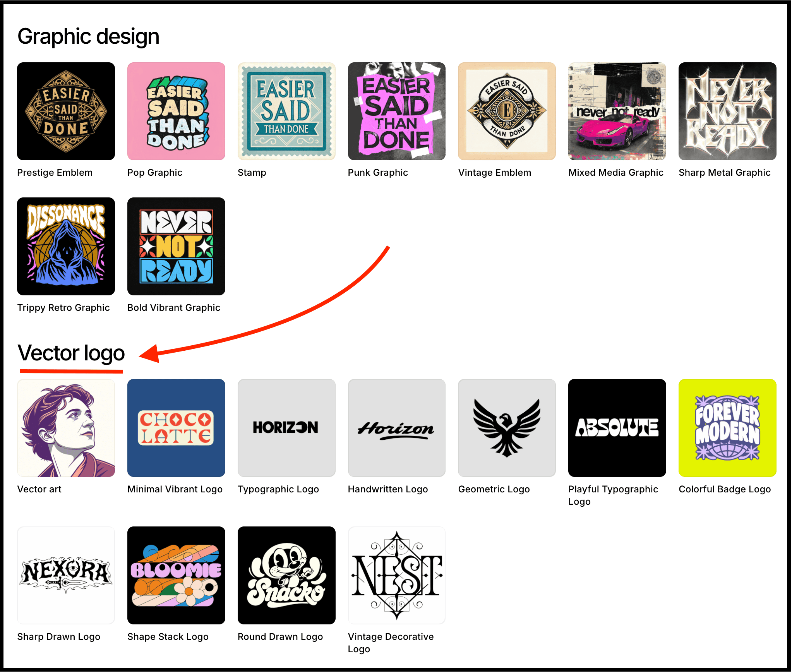The height and width of the screenshot is (672, 792).
Task: Select the Sharp Metal Graphic image
Action: coord(727,111)
